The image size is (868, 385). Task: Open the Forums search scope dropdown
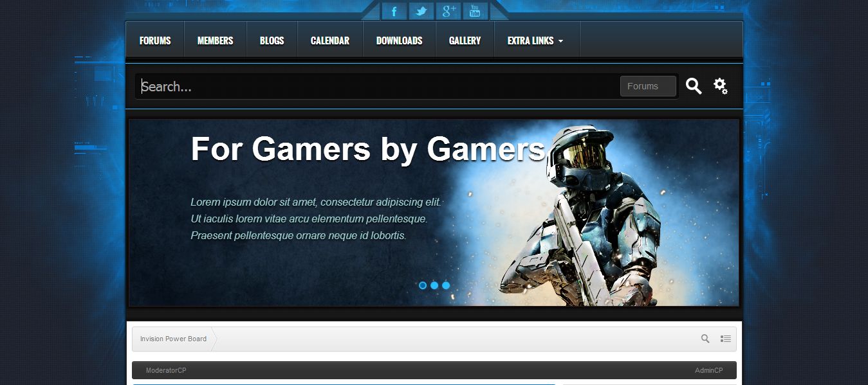(x=648, y=86)
